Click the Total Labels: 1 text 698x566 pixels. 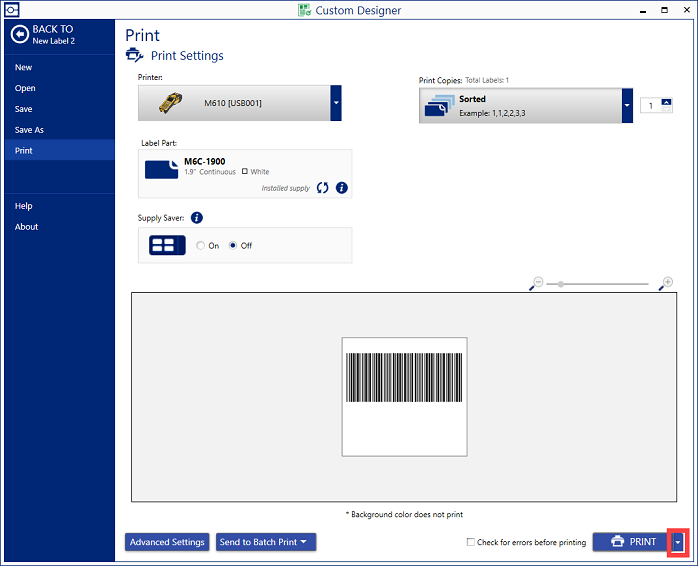point(487,80)
